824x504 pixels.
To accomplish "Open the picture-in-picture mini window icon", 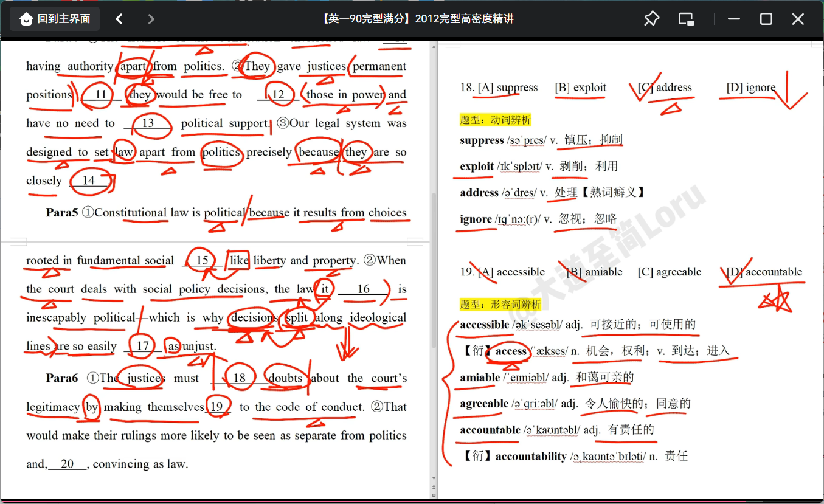I will pos(686,19).
